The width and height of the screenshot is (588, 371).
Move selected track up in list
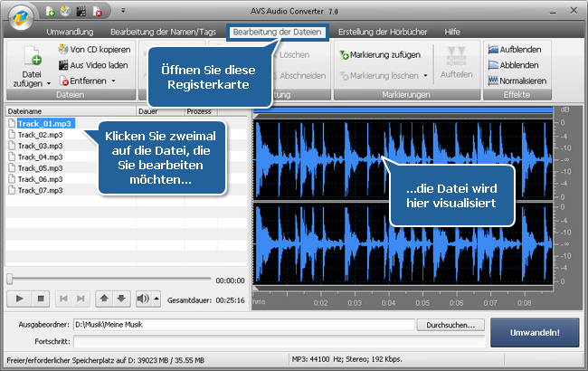pos(104,298)
